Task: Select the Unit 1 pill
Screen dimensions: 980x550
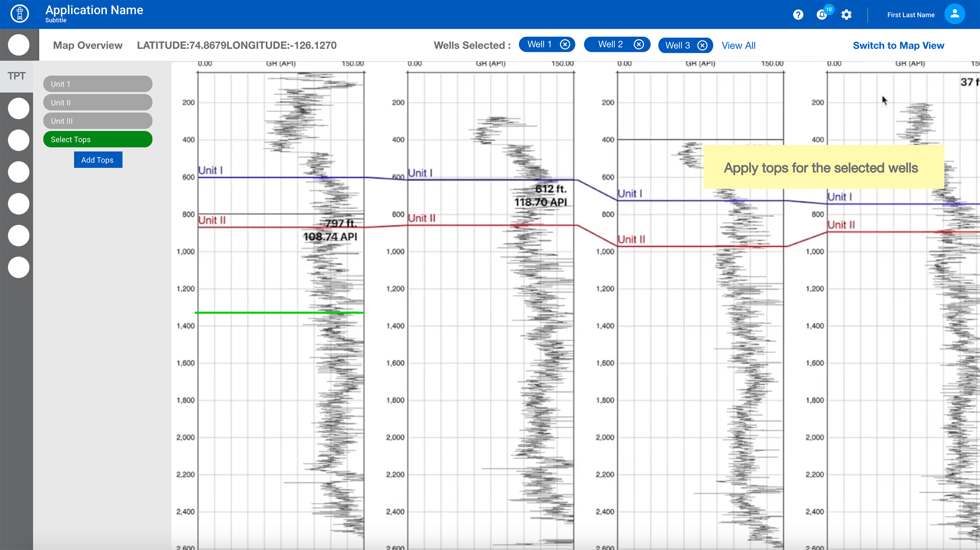Action: tap(98, 84)
